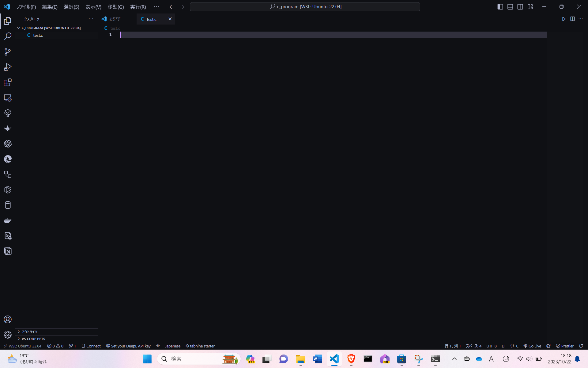Open Run and Debug view

(x=8, y=67)
